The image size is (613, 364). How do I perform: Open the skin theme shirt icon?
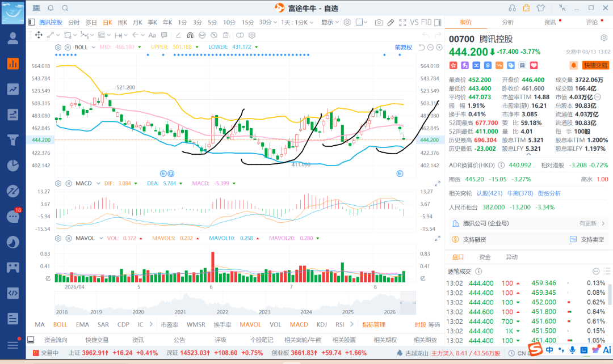[x=541, y=8]
